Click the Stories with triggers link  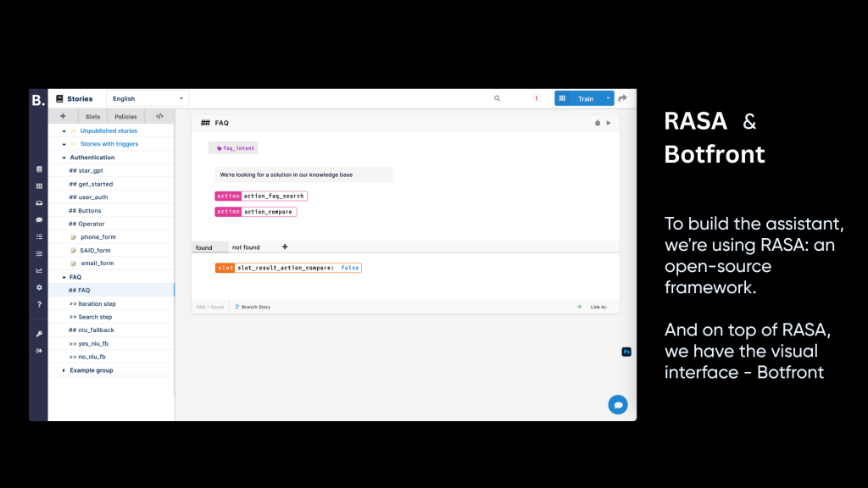click(109, 144)
